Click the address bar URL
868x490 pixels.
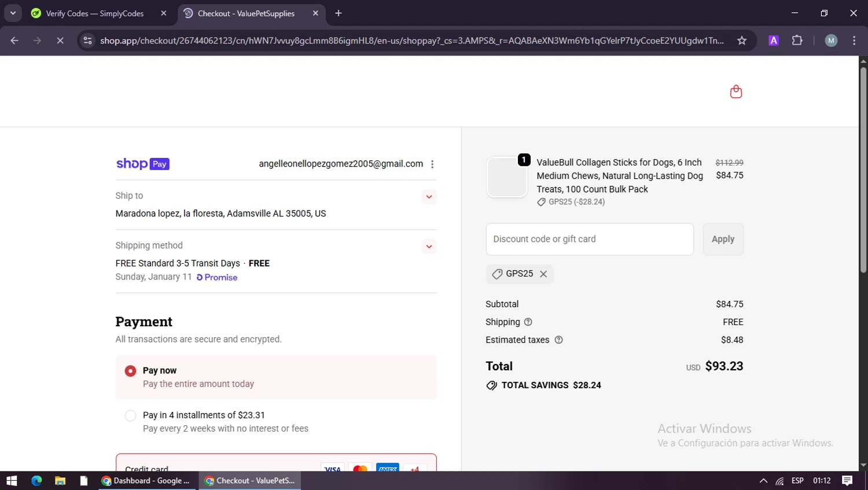tap(411, 40)
